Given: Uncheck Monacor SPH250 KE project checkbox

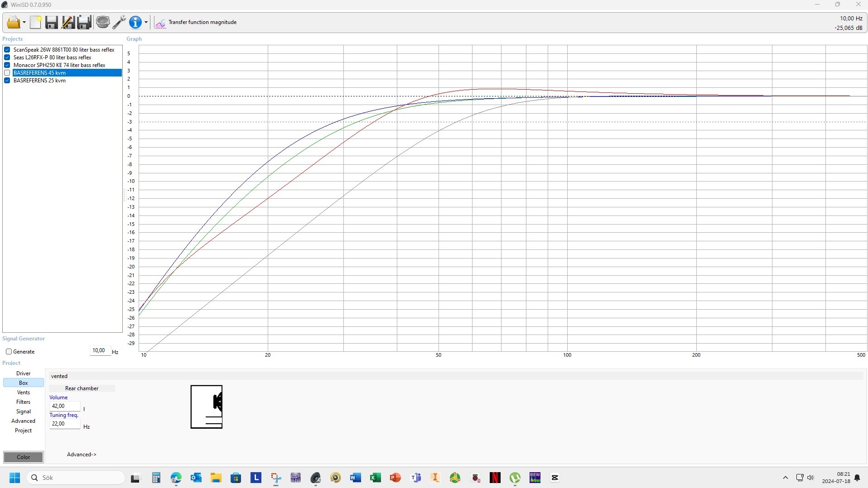Looking at the screenshot, I should coord(7,65).
